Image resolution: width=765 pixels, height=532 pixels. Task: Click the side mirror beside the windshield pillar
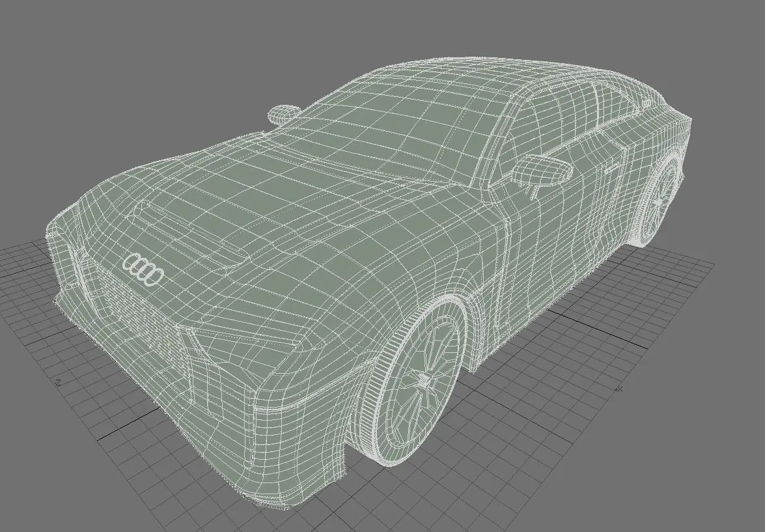[542, 171]
